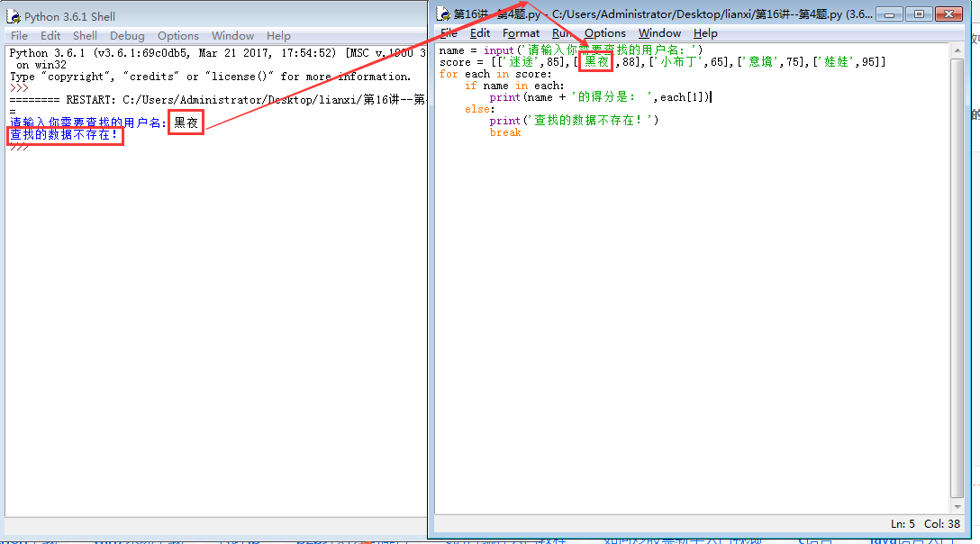Screen dimensions: 980x544
Task: Open the editor's File menu
Action: (x=449, y=33)
